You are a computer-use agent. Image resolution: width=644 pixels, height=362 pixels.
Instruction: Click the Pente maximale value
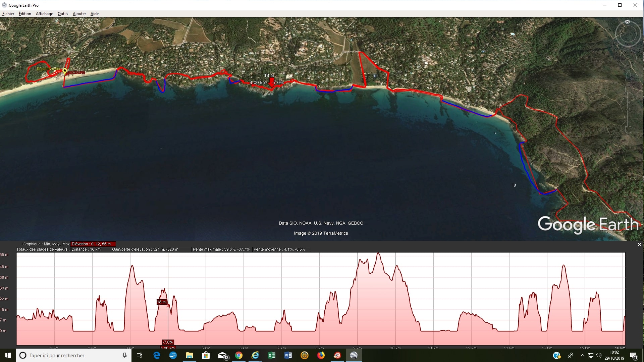[222, 249]
